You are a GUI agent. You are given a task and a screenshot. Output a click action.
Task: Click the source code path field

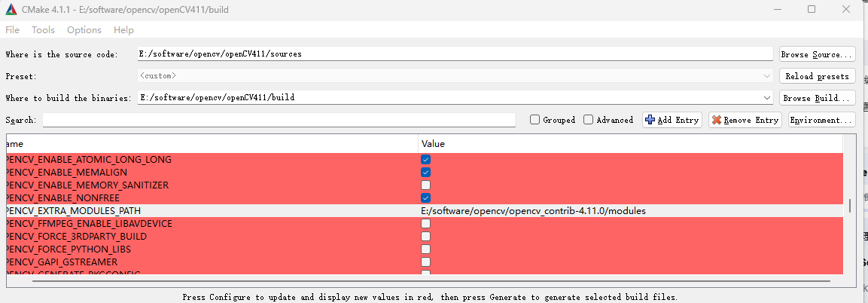(x=455, y=54)
